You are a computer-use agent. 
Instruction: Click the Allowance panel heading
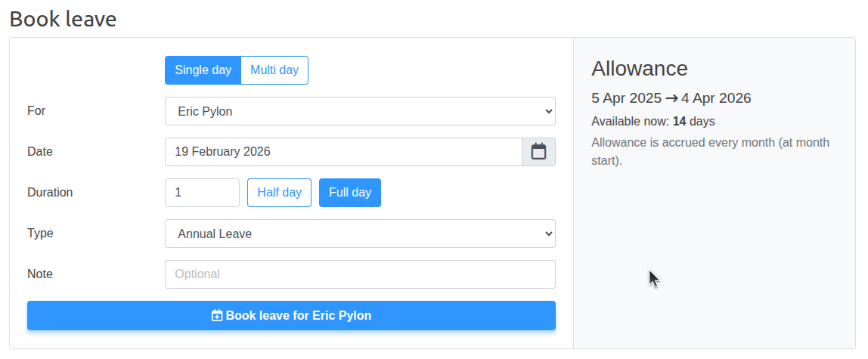639,69
